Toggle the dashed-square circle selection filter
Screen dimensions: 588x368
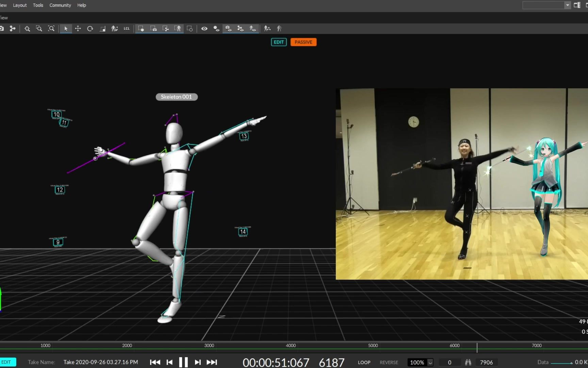[x=190, y=29]
